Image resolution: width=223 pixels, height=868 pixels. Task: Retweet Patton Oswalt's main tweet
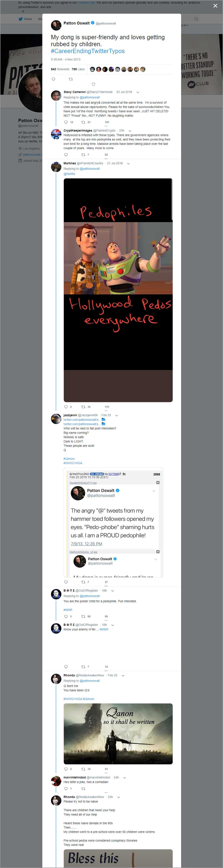coord(71,79)
